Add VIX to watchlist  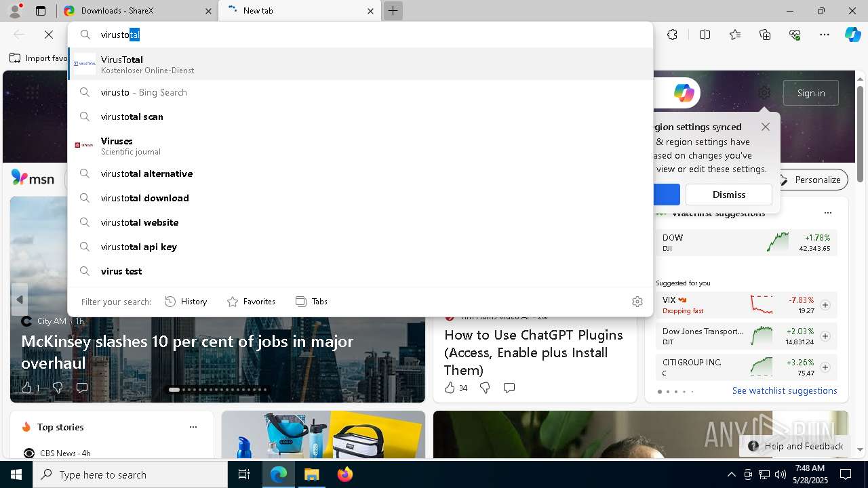pyautogui.click(x=825, y=305)
